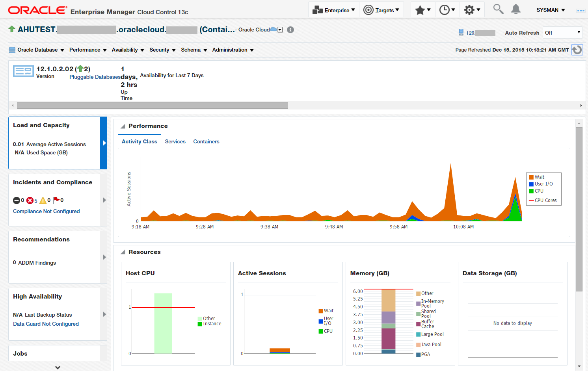Open notifications via the bell icon
588x371 pixels.
coord(516,9)
